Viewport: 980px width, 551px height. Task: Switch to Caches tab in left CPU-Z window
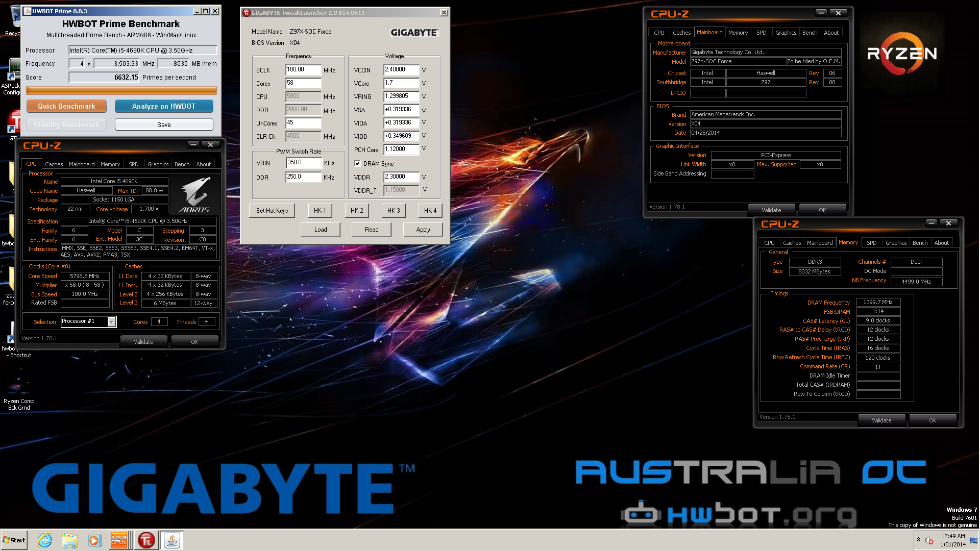54,164
